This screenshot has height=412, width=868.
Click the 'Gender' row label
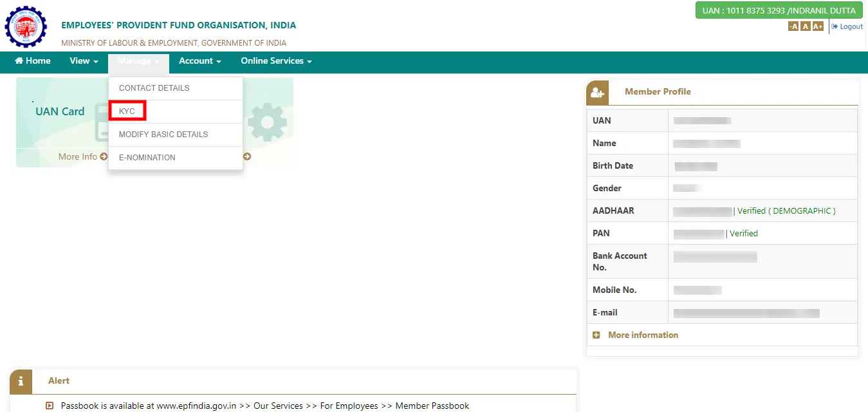(x=607, y=188)
